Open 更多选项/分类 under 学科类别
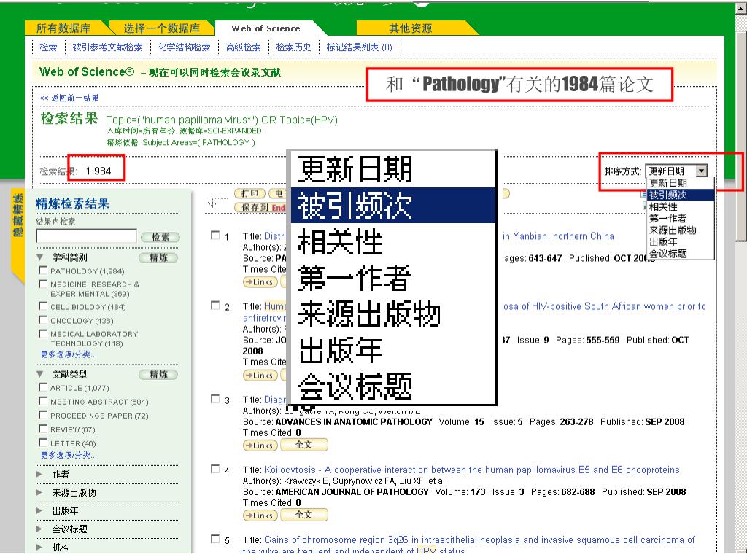Viewport: 747px width, 560px height. pyautogui.click(x=69, y=354)
